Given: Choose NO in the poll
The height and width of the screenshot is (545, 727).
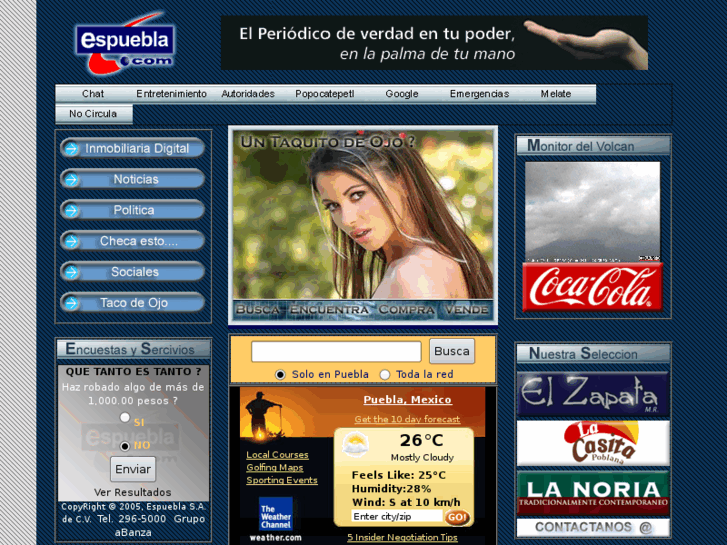Looking at the screenshot, I should [x=125, y=446].
